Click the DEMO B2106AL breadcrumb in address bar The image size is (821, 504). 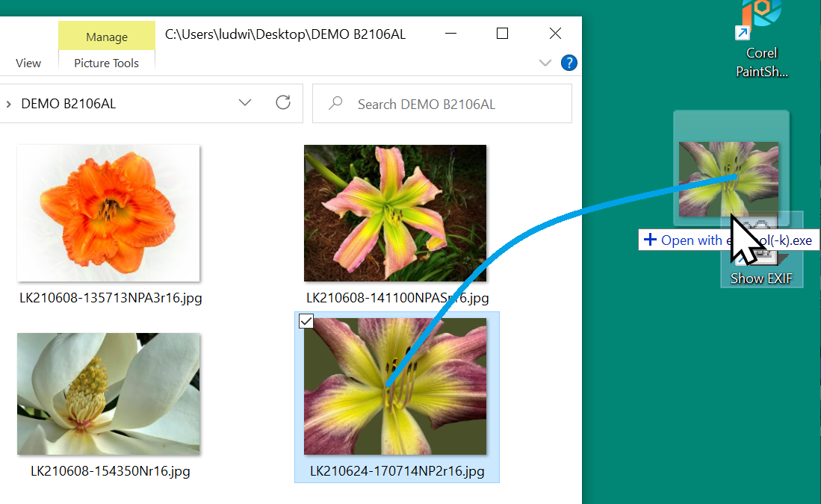[x=68, y=104]
